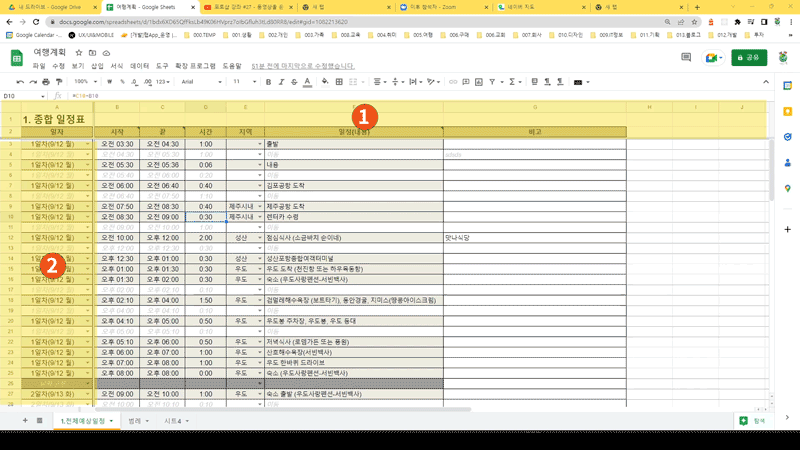
Task: Redo the last action in toolbar
Action: 33,82
